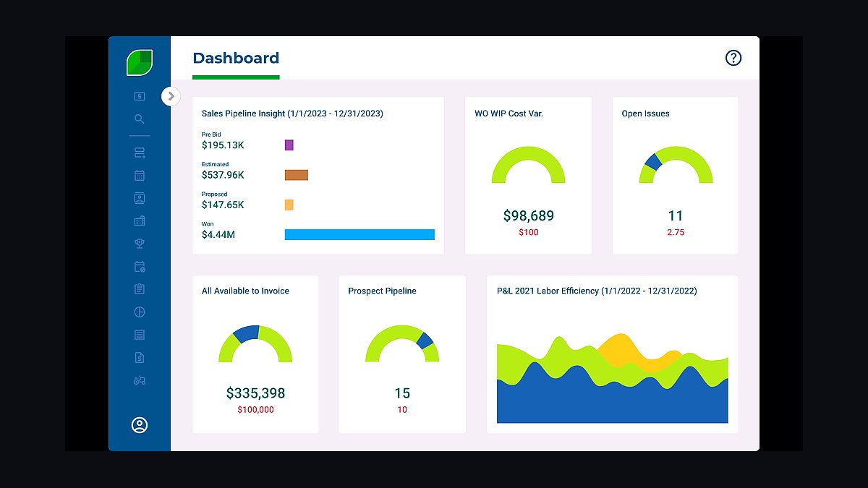Viewport: 868px width, 488px height.
Task: Open the dollar sign sidebar icon
Action: (140, 96)
